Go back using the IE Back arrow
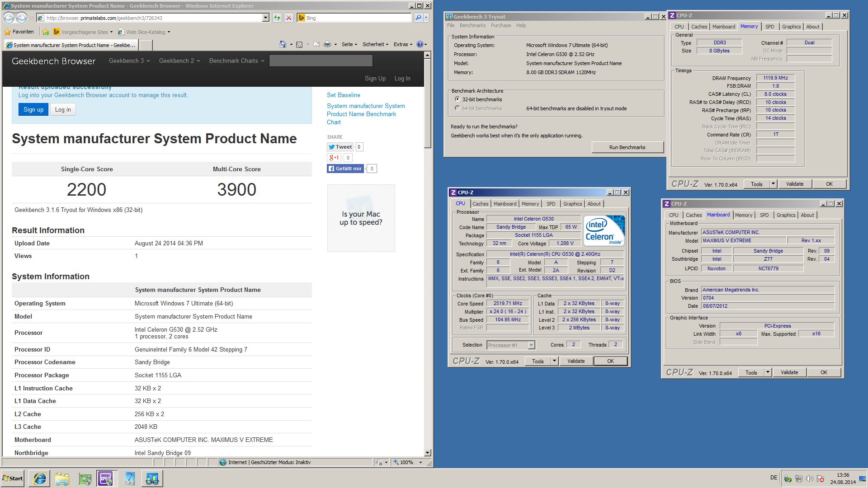 coord(9,18)
